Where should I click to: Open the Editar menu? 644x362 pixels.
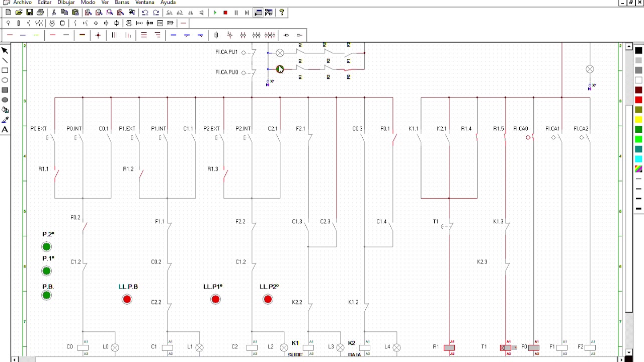[45, 3]
